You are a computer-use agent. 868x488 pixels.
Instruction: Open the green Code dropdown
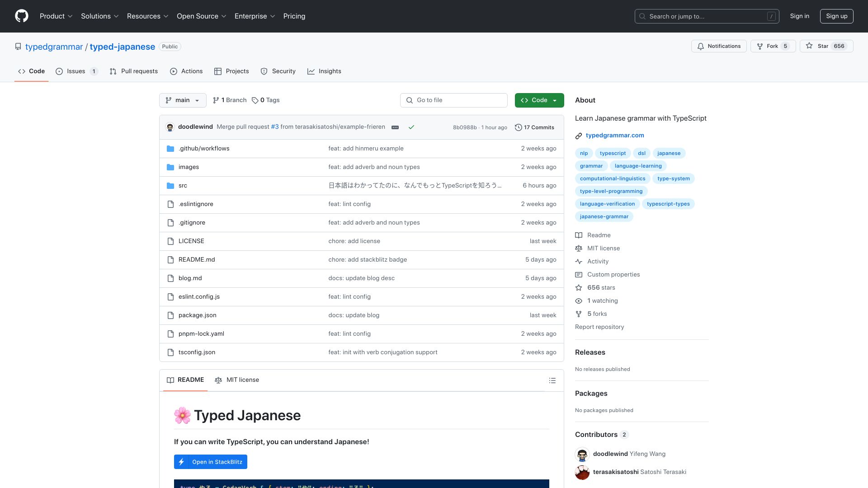click(x=539, y=100)
